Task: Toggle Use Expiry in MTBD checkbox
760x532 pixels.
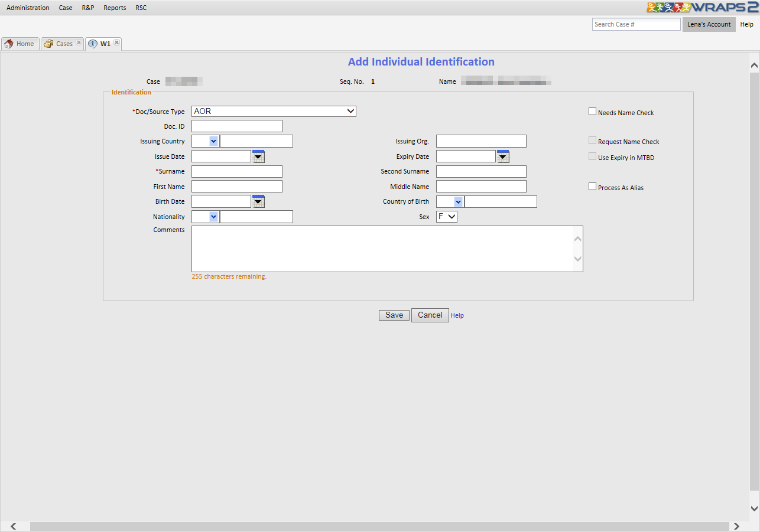Action: point(592,156)
